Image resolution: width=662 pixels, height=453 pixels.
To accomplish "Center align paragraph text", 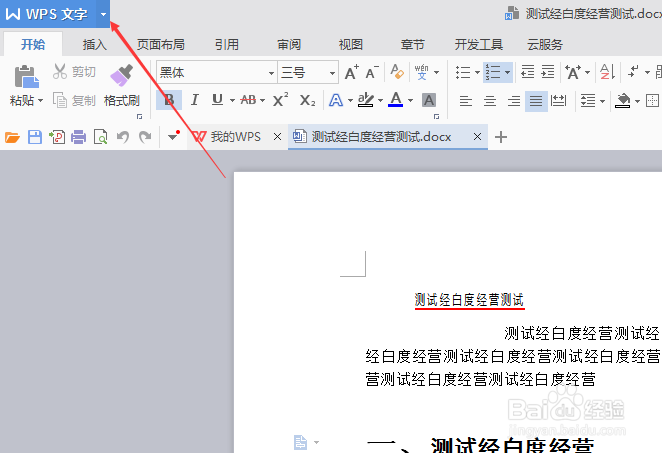I will coord(490,101).
